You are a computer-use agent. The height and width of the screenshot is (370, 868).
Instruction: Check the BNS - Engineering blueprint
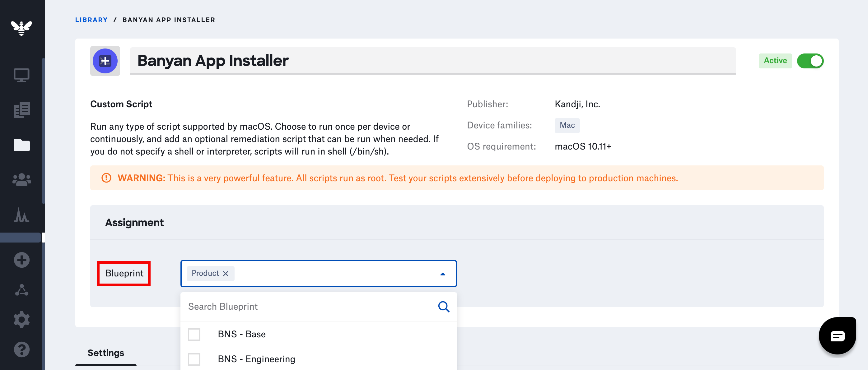tap(194, 359)
